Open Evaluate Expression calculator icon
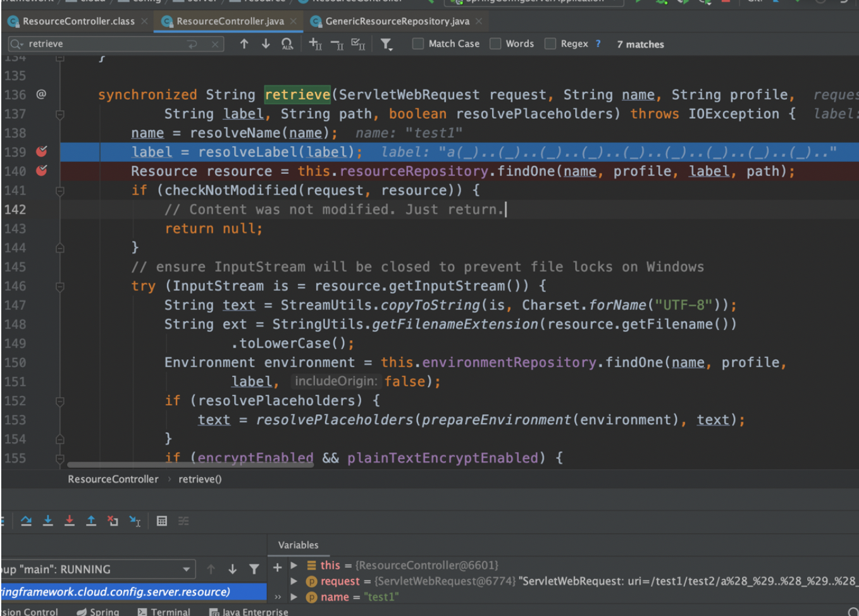 click(162, 521)
